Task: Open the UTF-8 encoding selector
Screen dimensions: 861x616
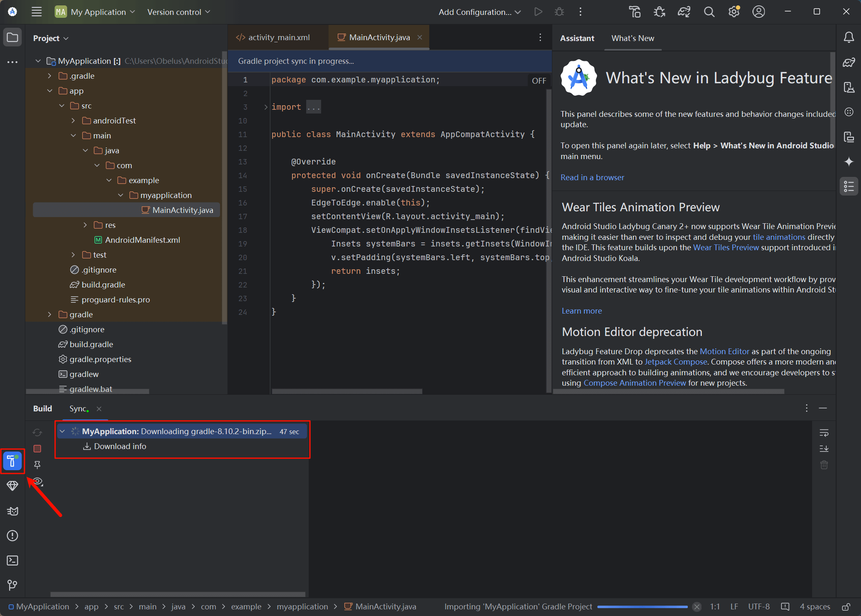Action: pos(759,607)
